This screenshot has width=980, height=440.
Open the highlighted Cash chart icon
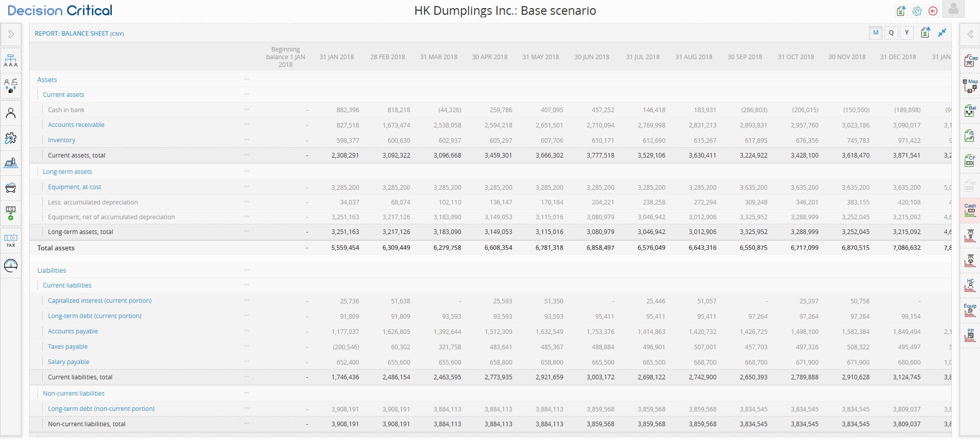pos(970,210)
